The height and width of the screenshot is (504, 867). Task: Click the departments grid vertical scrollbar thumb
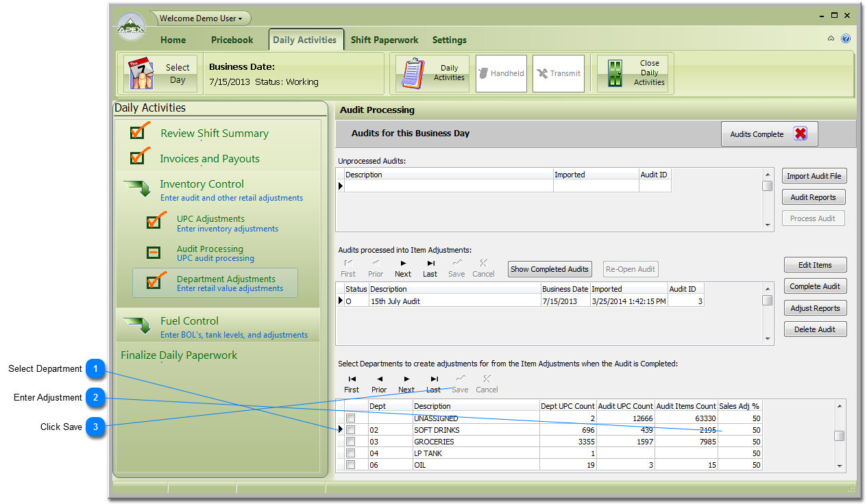839,436
